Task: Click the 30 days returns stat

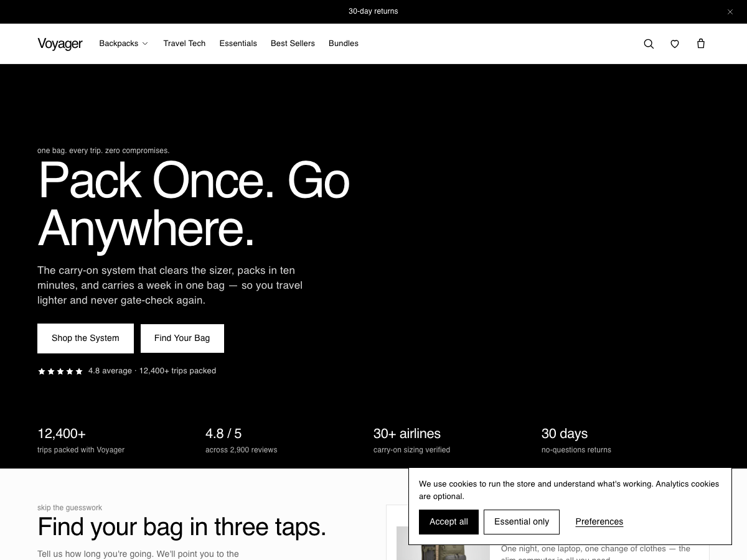Action: click(576, 440)
